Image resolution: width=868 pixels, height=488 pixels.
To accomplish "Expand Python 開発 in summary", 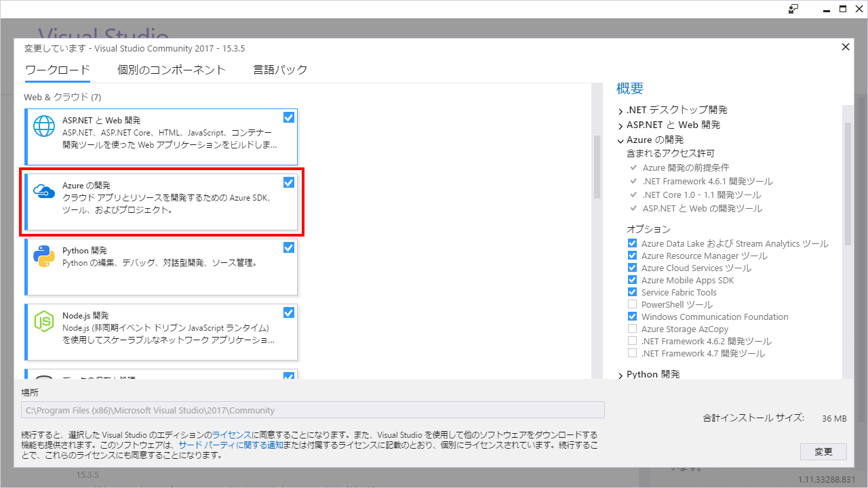I will [x=620, y=375].
